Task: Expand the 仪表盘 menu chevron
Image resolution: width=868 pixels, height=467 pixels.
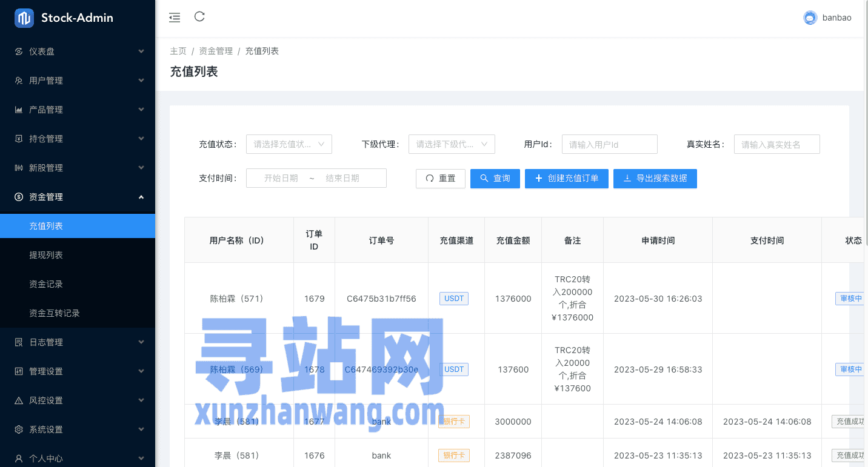Action: point(141,51)
